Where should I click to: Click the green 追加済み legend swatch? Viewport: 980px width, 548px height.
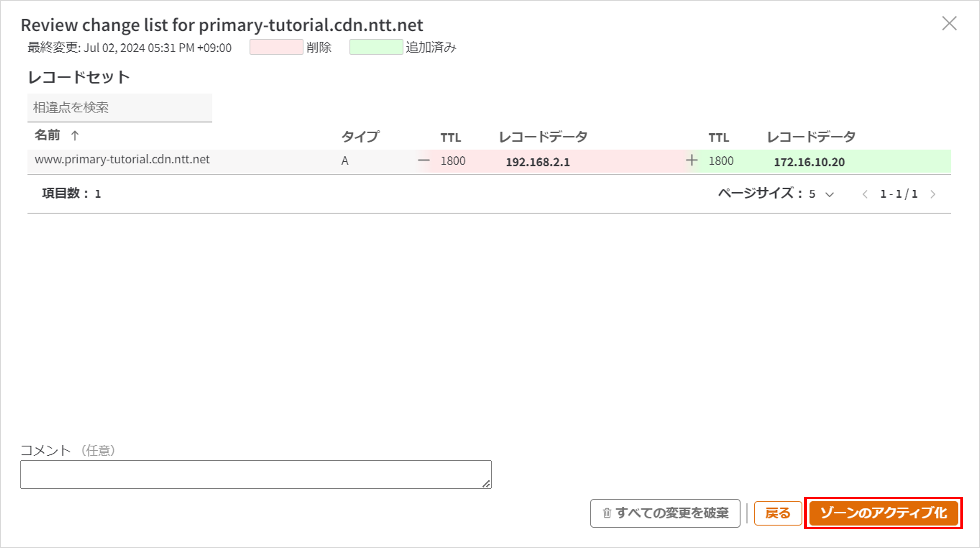click(376, 47)
